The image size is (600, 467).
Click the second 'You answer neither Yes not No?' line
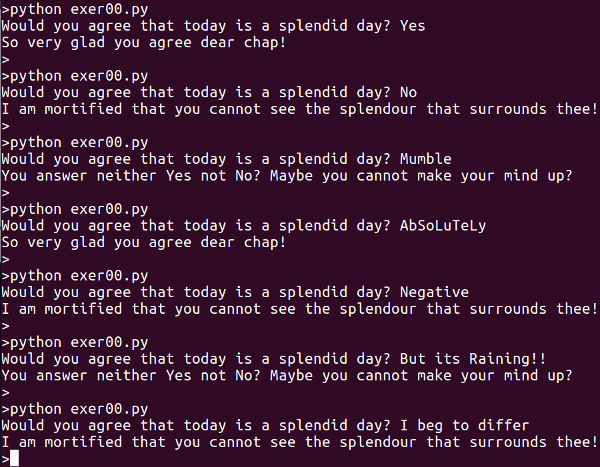coord(287,376)
